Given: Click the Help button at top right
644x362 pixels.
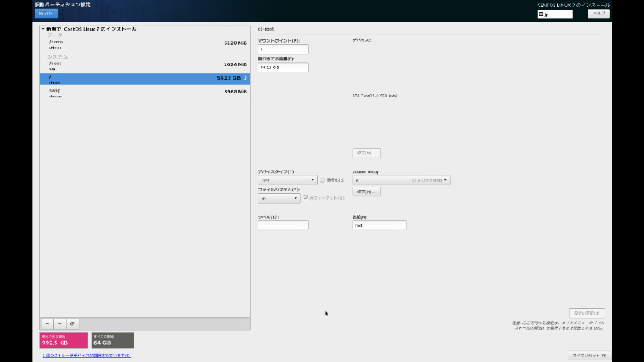Looking at the screenshot, I should point(600,14).
